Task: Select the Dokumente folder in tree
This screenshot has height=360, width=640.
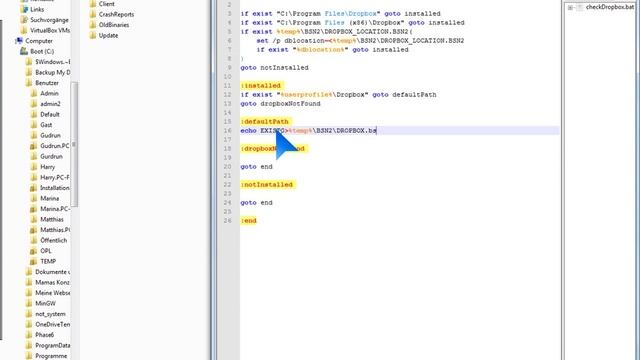Action: (53, 272)
